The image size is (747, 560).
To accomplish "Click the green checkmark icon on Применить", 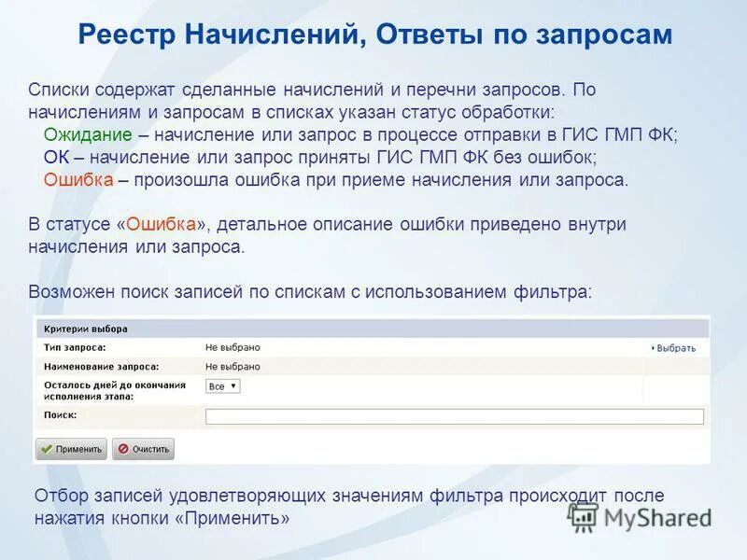I will tap(46, 449).
